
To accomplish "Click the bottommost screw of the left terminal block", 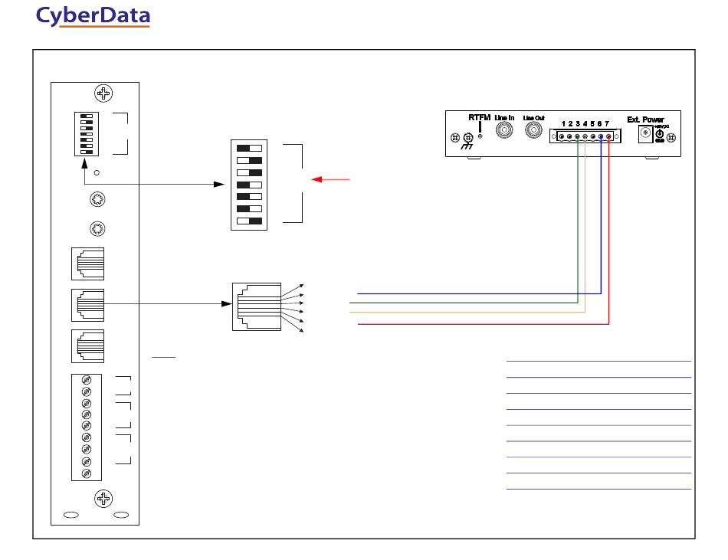I will (x=87, y=473).
